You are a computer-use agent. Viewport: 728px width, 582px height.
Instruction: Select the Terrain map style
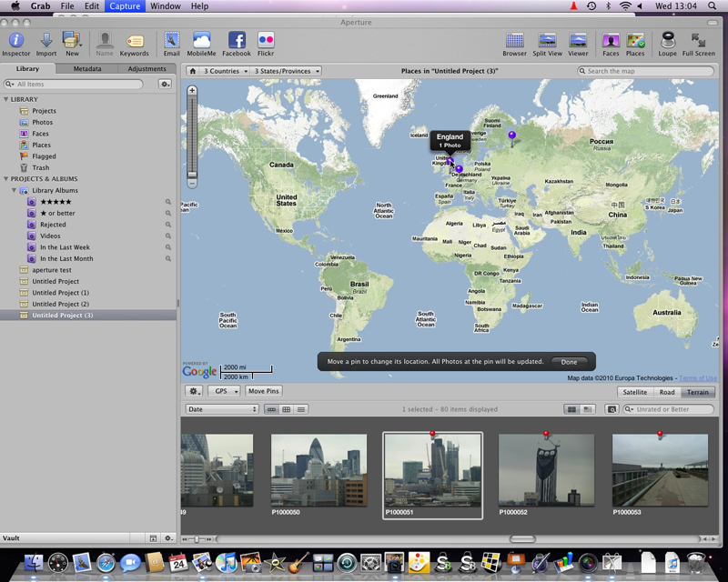tap(698, 392)
